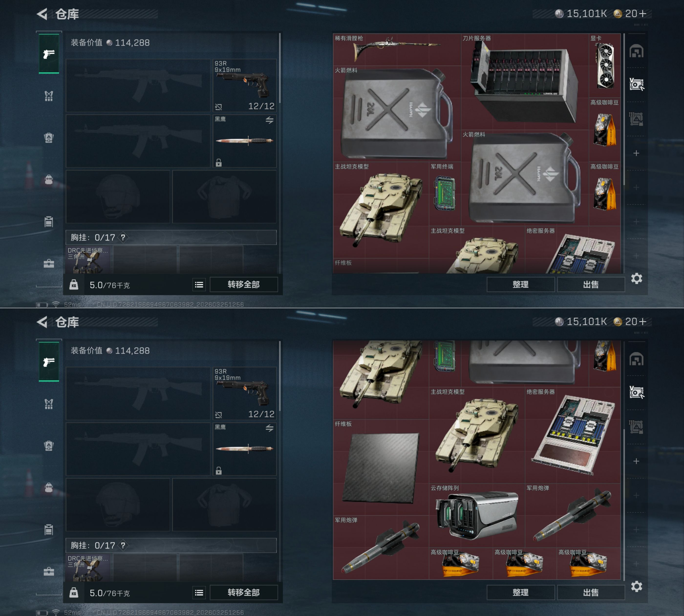684x616 pixels.
Task: Click the lower 出售 sell button
Action: (x=591, y=593)
